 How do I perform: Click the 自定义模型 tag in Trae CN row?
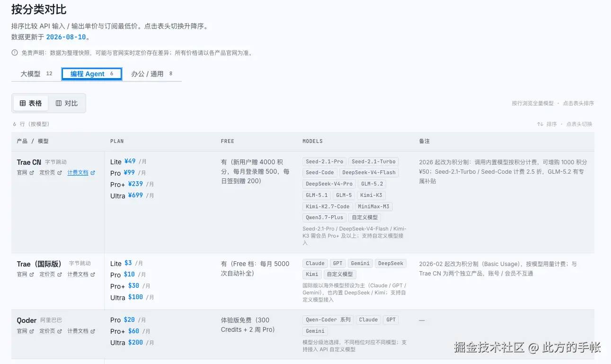click(365, 218)
